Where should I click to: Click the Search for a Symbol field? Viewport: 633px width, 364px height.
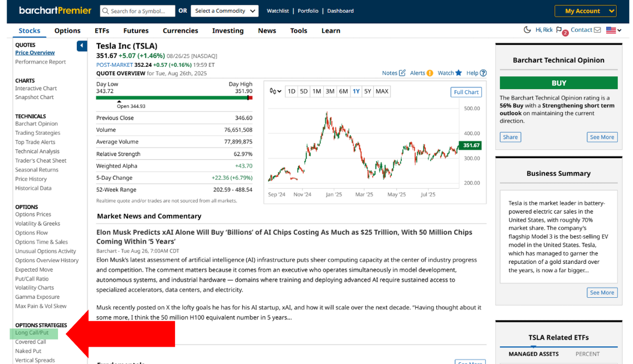pyautogui.click(x=137, y=11)
